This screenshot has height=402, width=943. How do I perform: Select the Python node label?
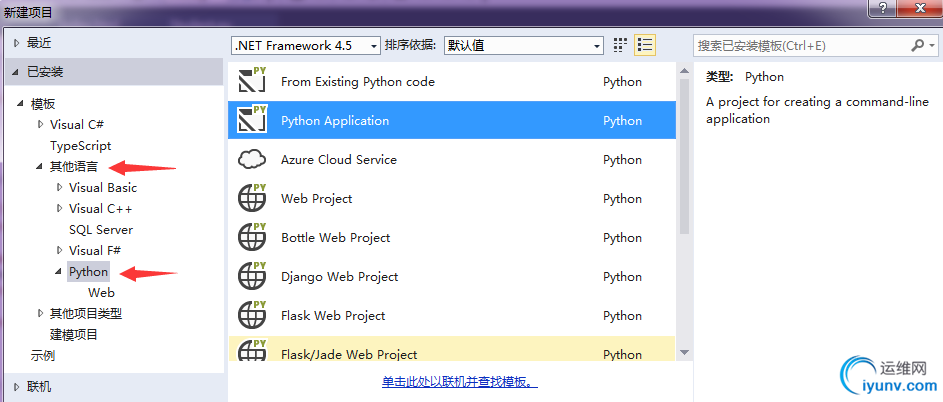point(88,272)
